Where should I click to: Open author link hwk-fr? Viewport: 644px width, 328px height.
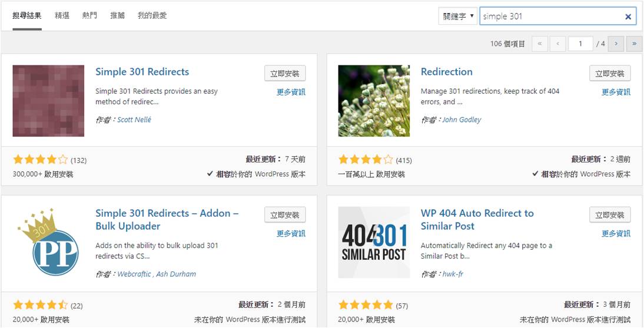tap(453, 274)
